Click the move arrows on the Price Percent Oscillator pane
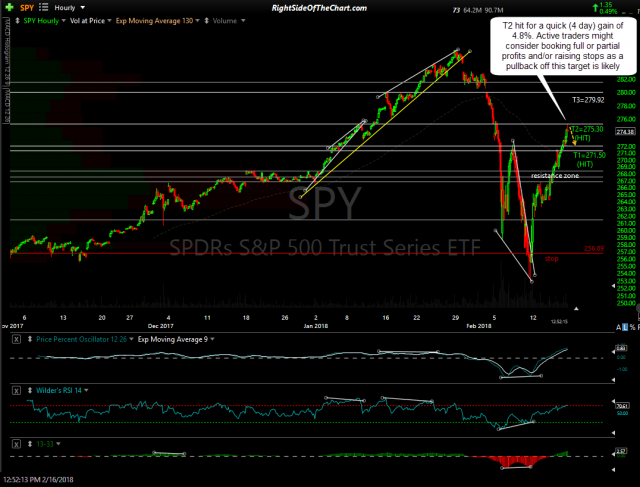640x487 pixels. (x=30, y=339)
